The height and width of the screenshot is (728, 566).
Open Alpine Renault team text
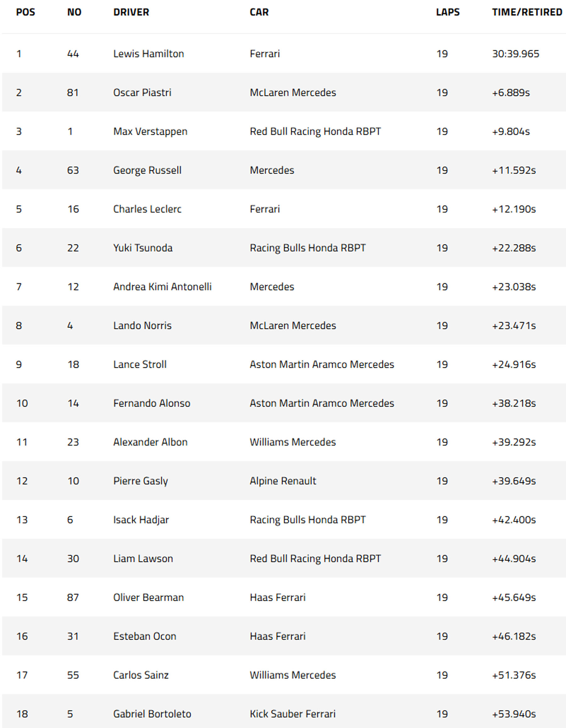pos(283,481)
